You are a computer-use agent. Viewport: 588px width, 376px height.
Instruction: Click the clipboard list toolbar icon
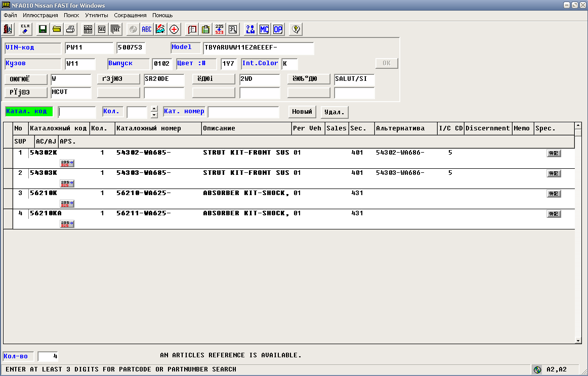click(205, 29)
